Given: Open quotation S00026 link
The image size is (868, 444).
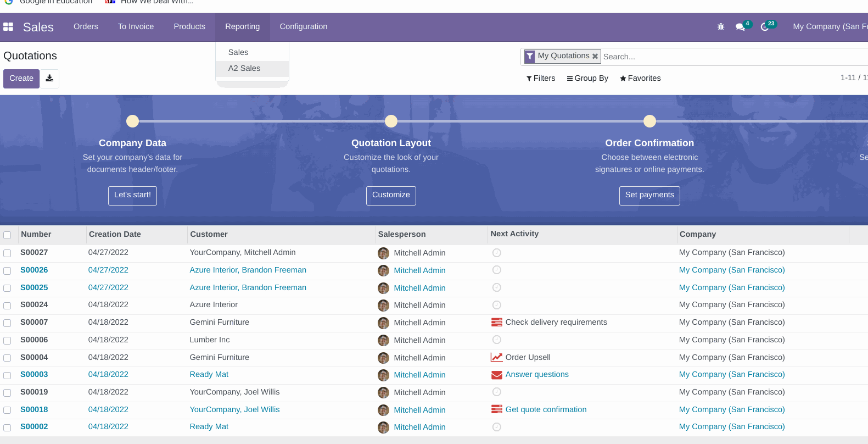Looking at the screenshot, I should coord(34,270).
